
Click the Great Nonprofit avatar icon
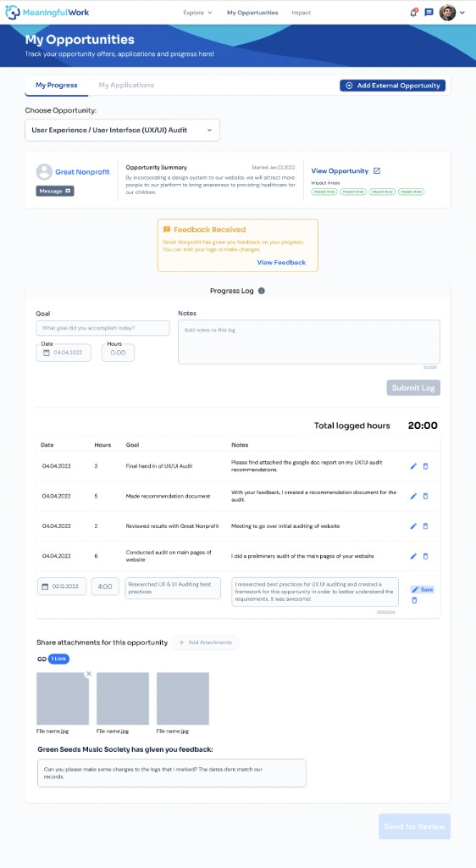tap(44, 171)
